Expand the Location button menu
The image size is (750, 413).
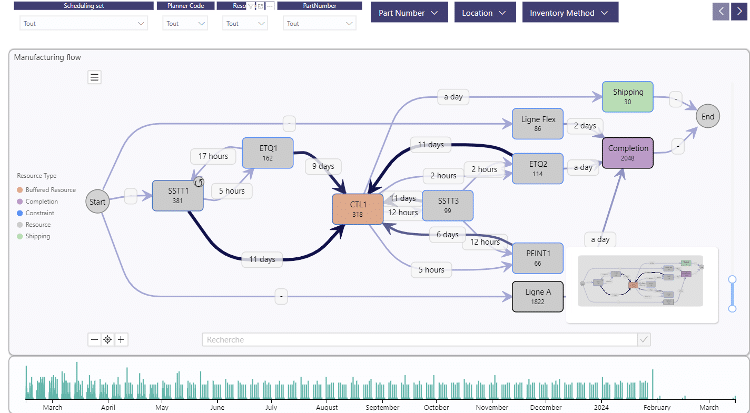point(485,12)
